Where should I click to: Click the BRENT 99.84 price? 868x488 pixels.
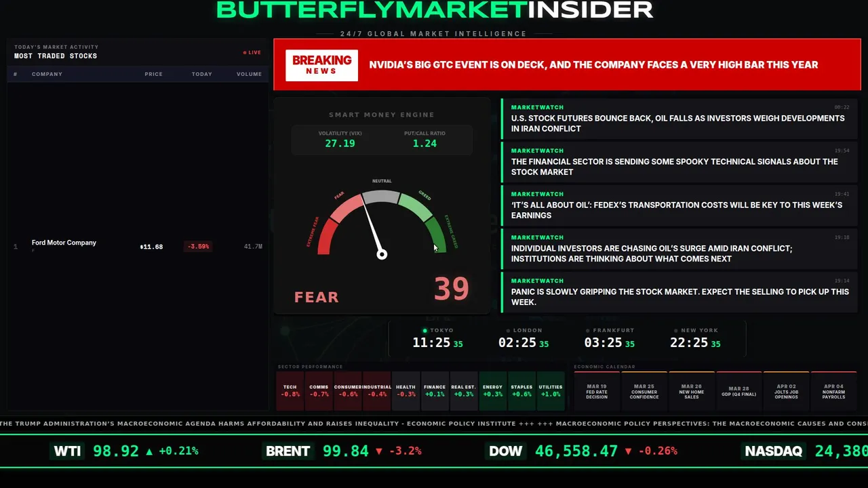pyautogui.click(x=346, y=451)
